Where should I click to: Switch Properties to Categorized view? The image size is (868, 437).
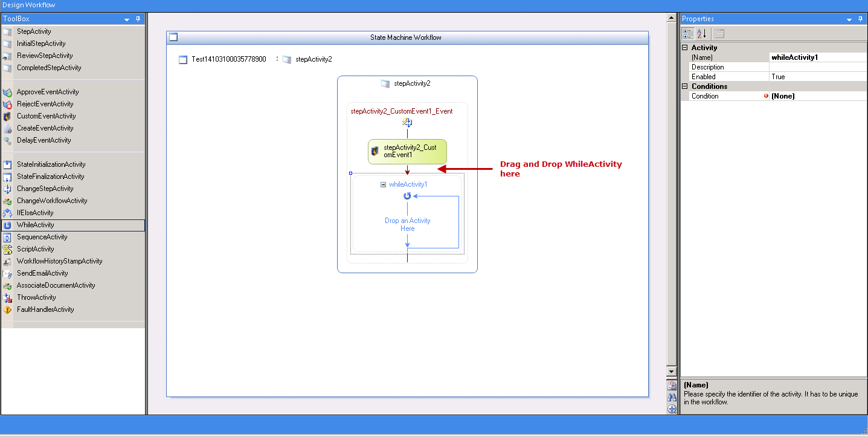tap(688, 34)
